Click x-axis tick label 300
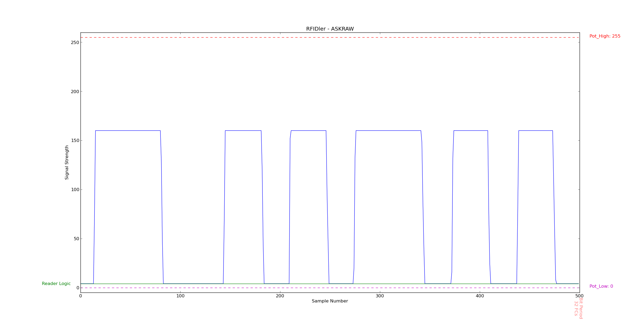Viewport: 644px width, 325px height. coord(380,296)
